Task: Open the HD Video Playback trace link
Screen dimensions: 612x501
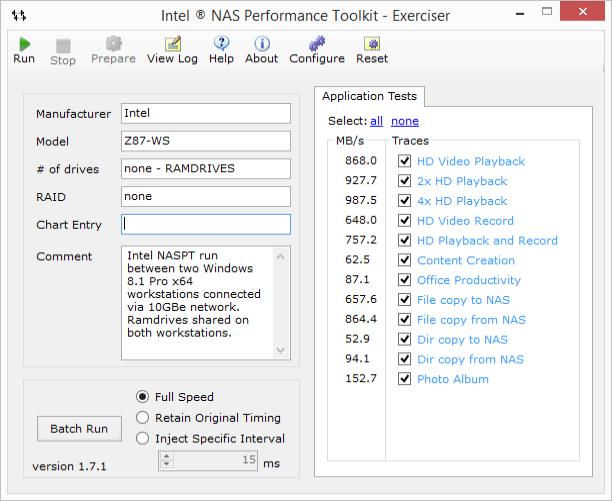Action: (x=471, y=161)
